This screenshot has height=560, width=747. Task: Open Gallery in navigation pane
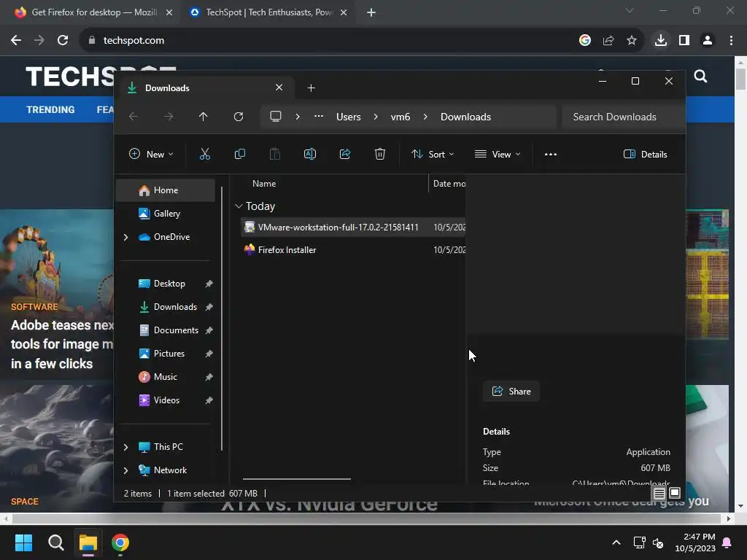166,214
